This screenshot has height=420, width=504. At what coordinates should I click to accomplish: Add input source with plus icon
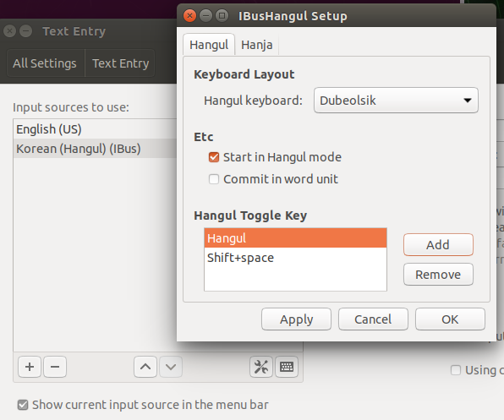tap(30, 367)
